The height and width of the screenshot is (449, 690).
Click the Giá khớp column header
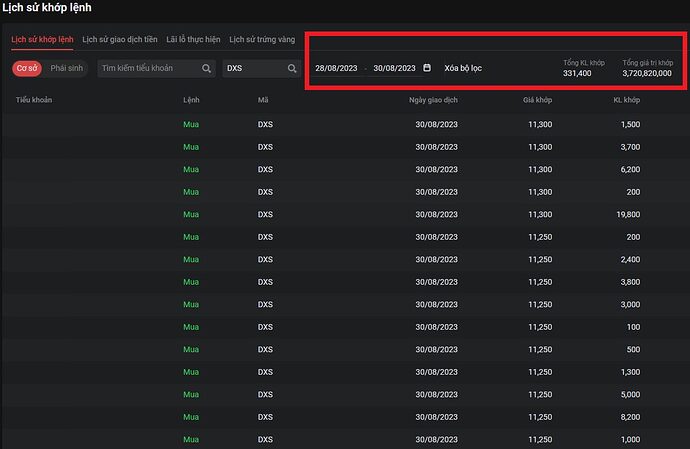click(538, 101)
